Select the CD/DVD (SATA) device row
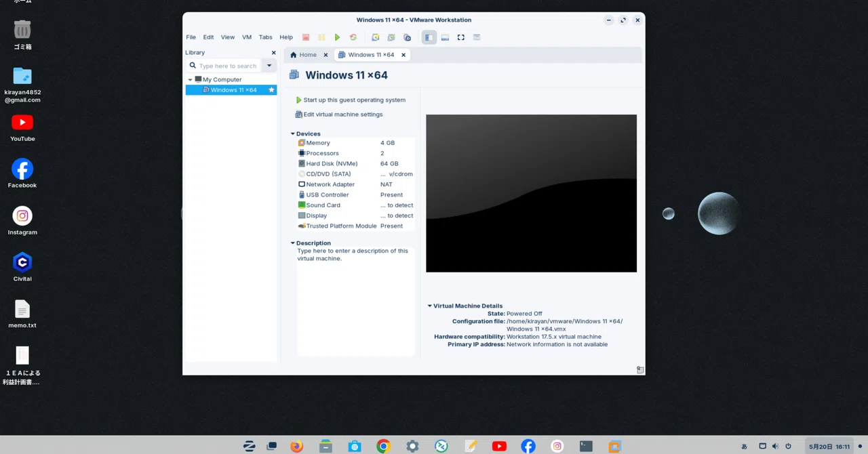868x454 pixels. pos(355,174)
